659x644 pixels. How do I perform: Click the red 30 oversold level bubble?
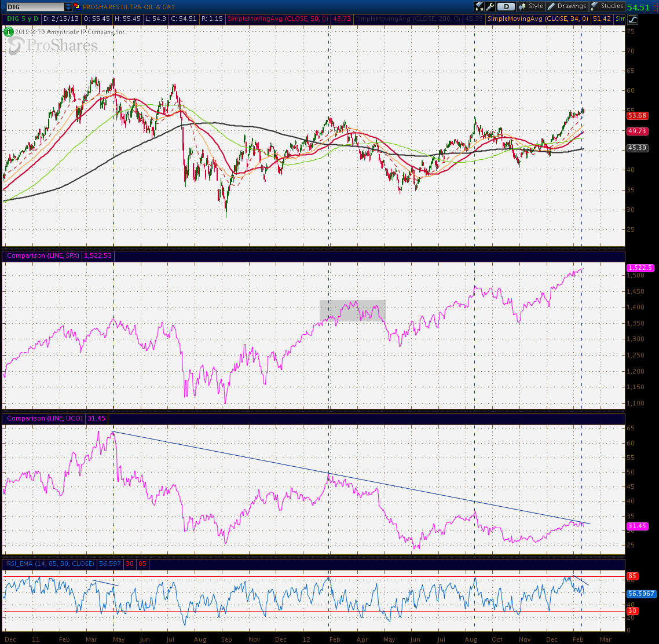click(x=632, y=611)
